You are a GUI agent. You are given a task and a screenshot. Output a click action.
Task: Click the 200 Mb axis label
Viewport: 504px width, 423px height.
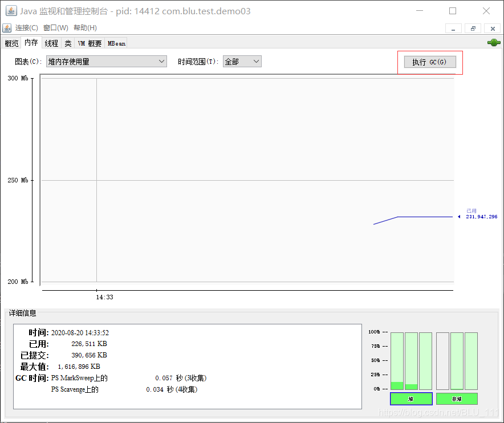tap(18, 282)
